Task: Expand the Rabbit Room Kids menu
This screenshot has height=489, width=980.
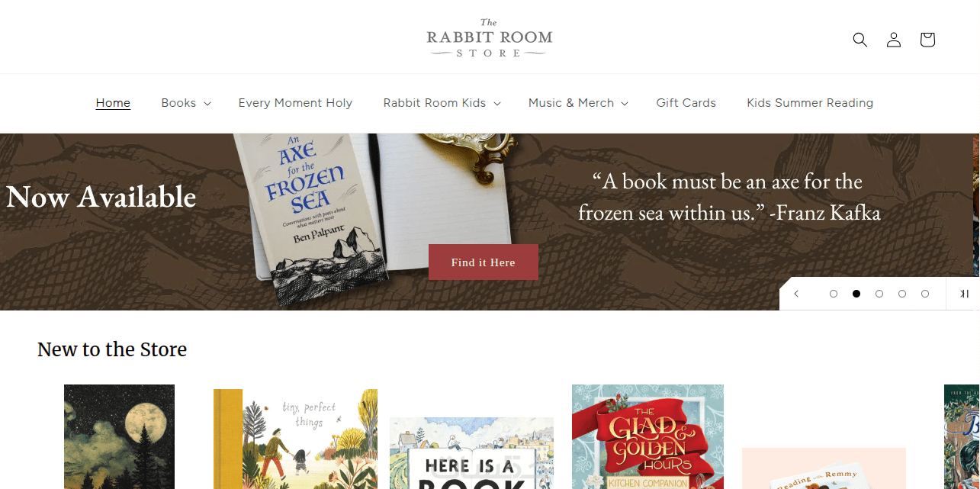Action: pos(442,103)
